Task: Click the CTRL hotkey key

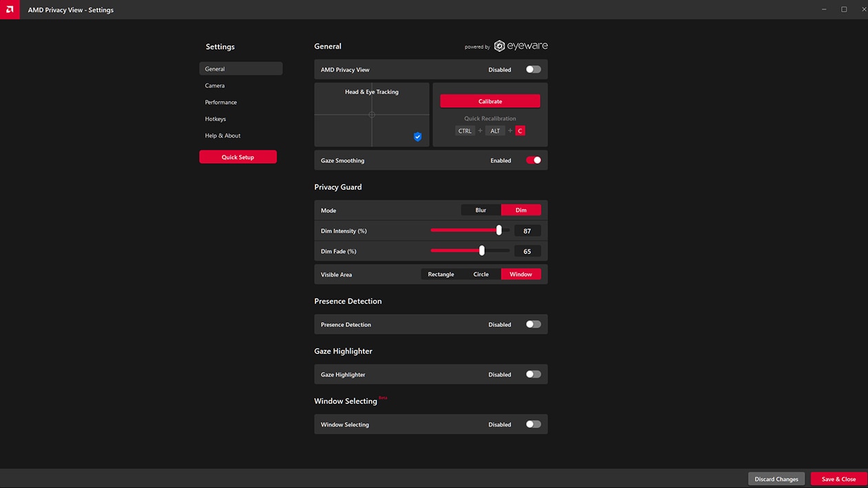Action: (465, 131)
